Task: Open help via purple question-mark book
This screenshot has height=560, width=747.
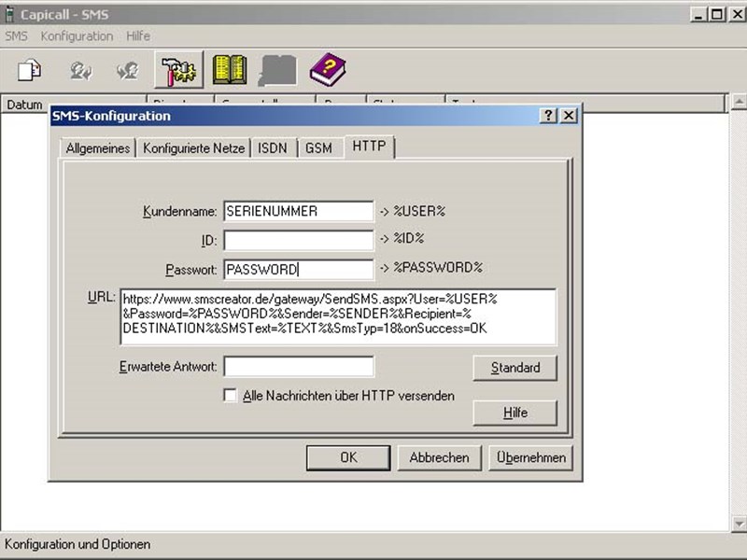Action: click(328, 69)
